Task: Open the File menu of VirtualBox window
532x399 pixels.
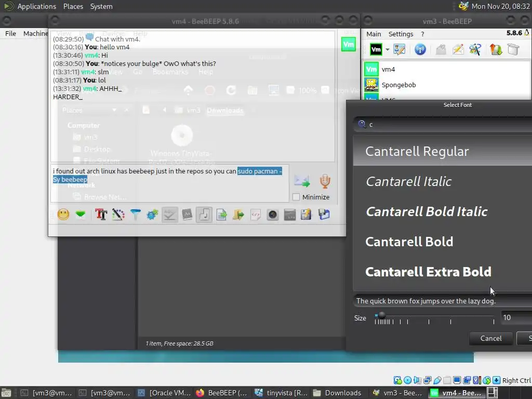Action: [x=10, y=33]
